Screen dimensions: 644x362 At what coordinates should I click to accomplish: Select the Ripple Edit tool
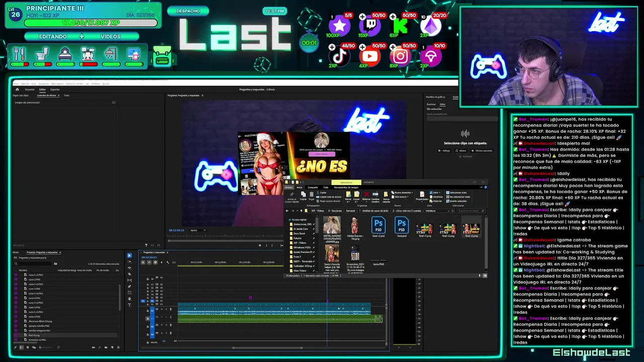pos(129,268)
